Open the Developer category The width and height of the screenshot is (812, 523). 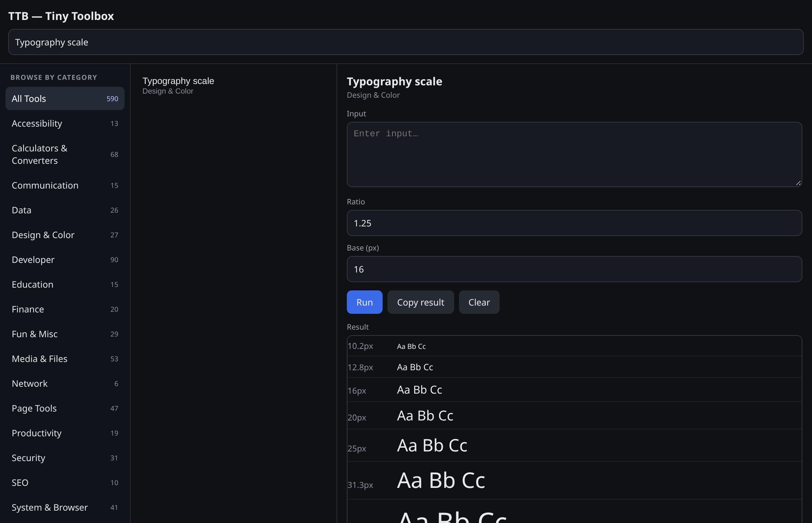pyautogui.click(x=65, y=259)
